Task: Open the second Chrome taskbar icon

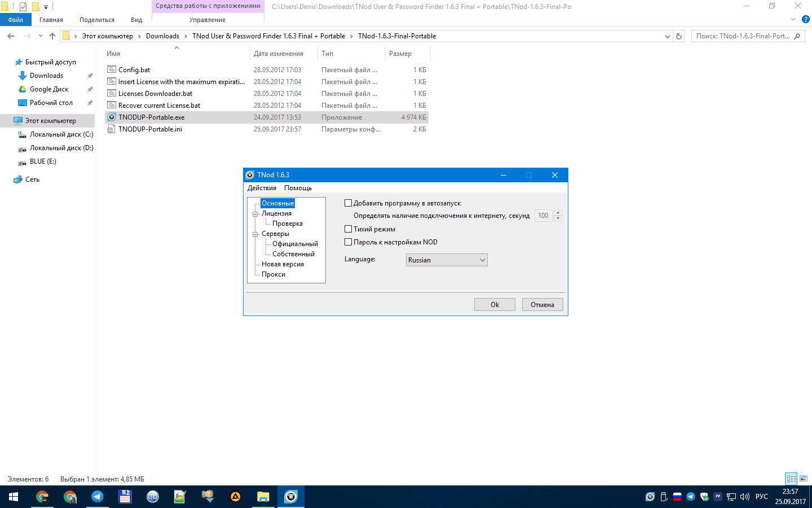Action: point(70,497)
